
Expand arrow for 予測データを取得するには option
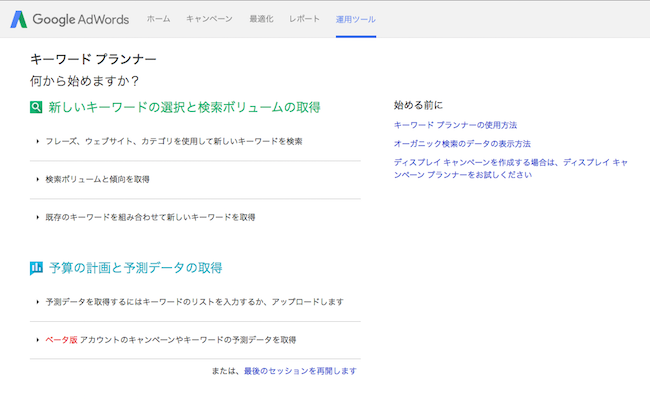click(x=38, y=302)
